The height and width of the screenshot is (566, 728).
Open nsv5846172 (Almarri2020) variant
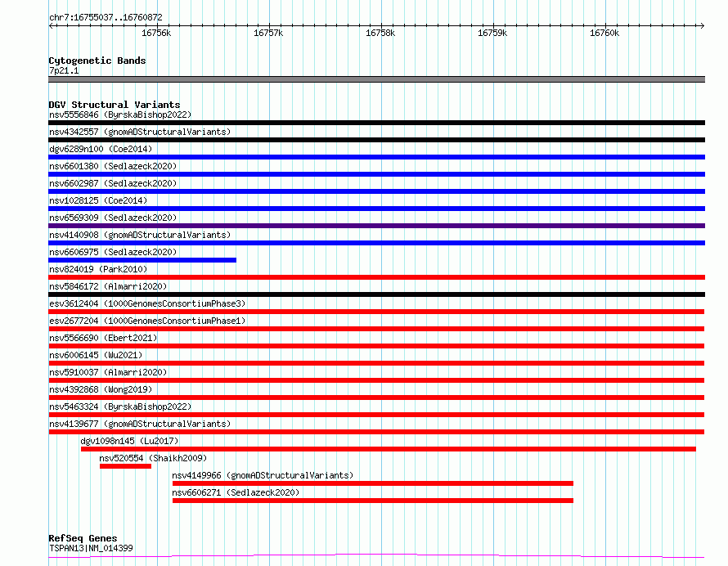pos(108,286)
